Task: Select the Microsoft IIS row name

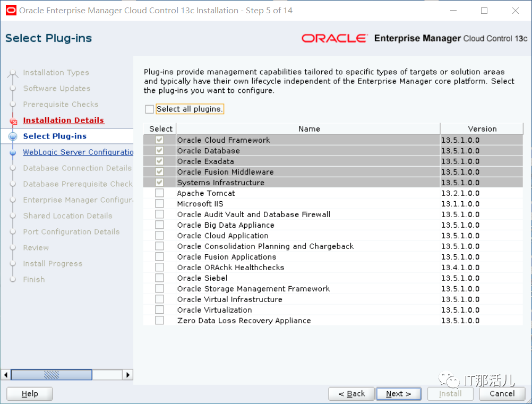Action: click(200, 204)
